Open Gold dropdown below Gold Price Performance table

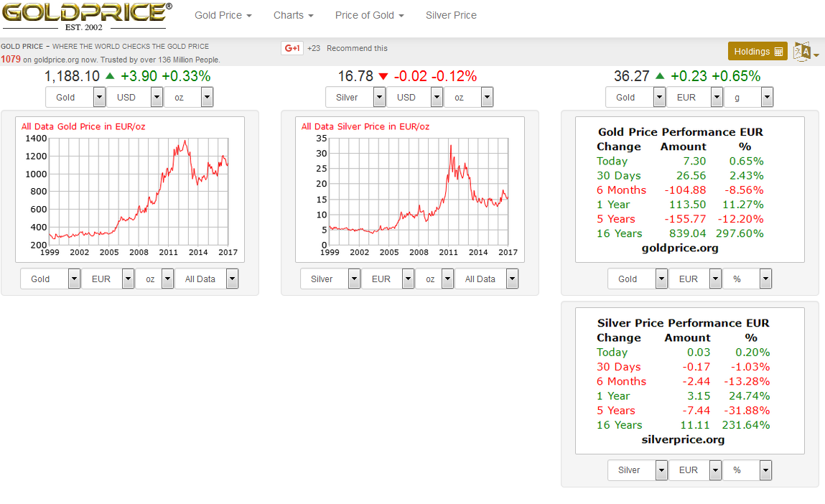tap(638, 279)
